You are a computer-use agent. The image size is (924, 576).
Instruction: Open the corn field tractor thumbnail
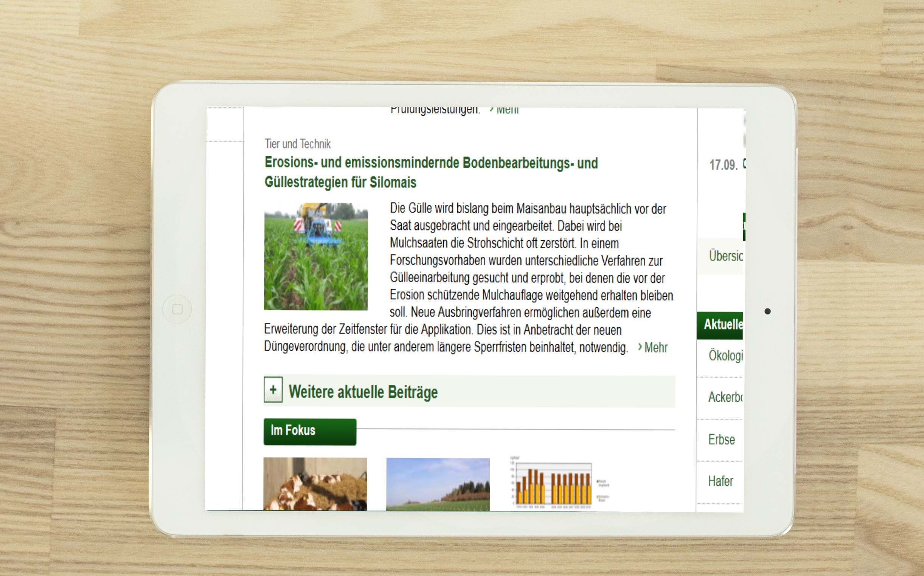[315, 256]
